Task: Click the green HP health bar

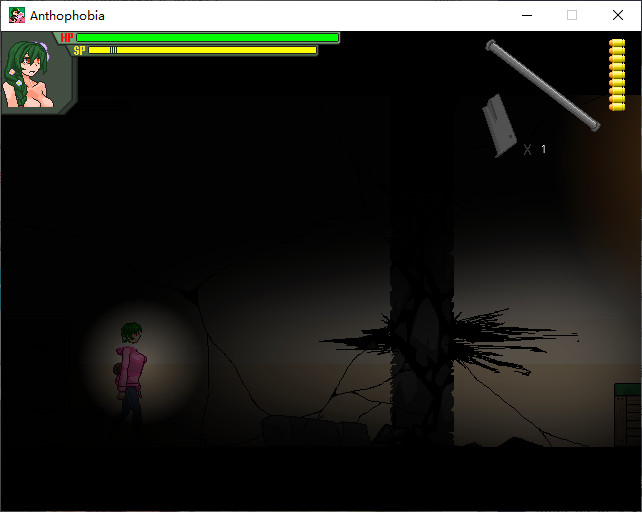Action: coord(207,38)
